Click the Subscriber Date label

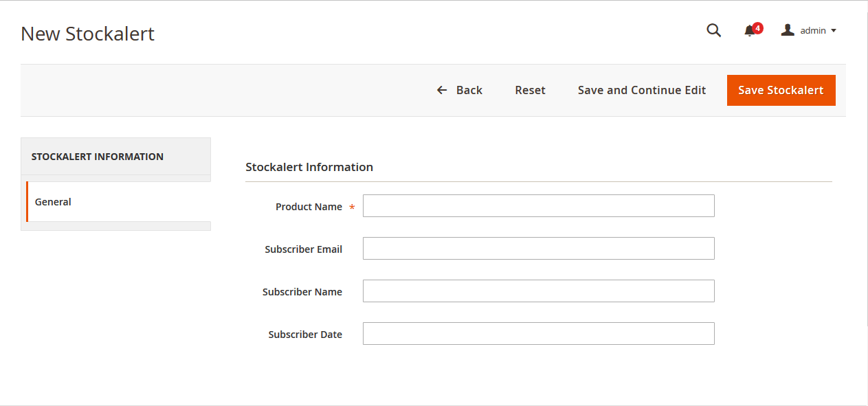[305, 335]
